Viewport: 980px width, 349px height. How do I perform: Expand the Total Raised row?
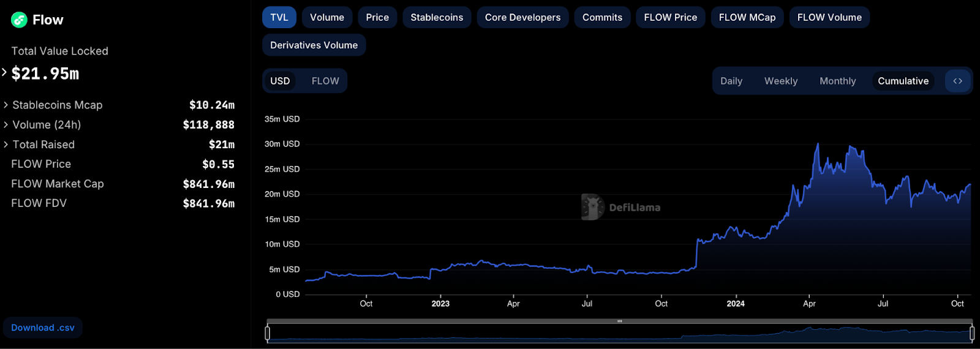click(x=6, y=144)
